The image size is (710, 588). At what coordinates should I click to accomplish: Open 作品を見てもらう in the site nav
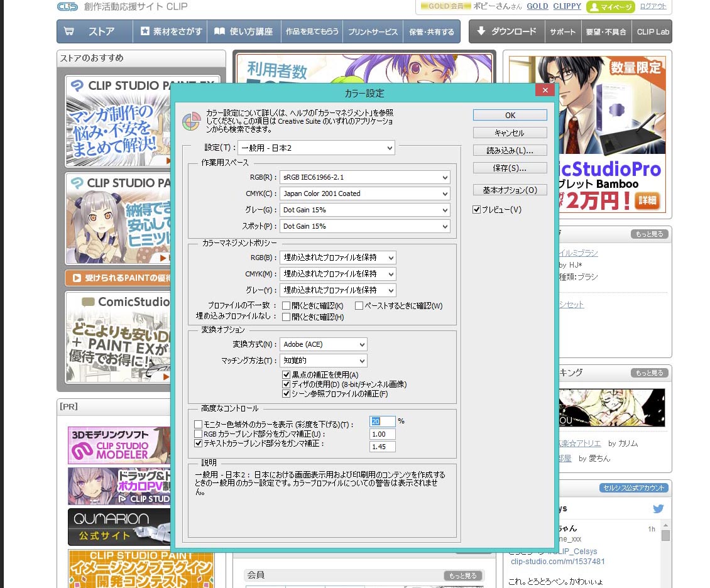pos(312,31)
